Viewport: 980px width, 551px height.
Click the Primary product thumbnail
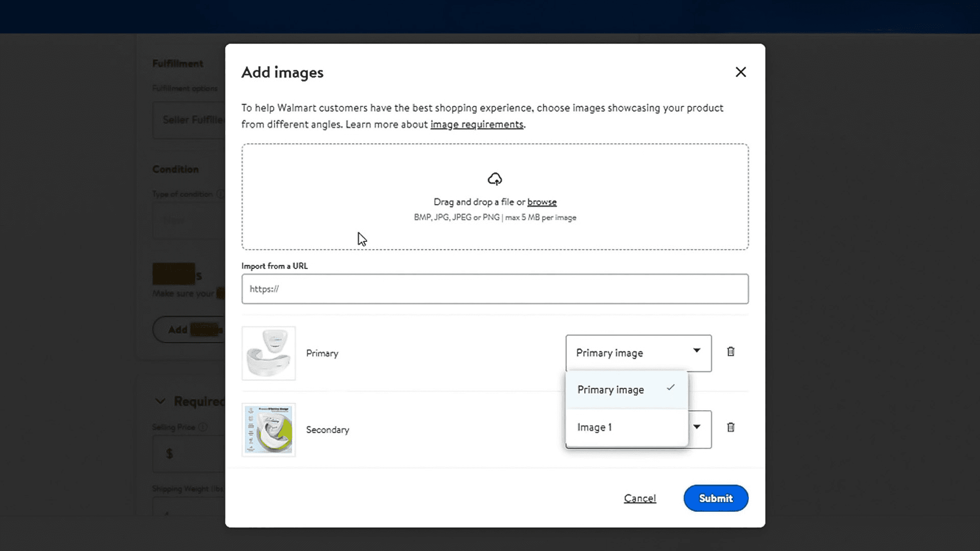(268, 354)
